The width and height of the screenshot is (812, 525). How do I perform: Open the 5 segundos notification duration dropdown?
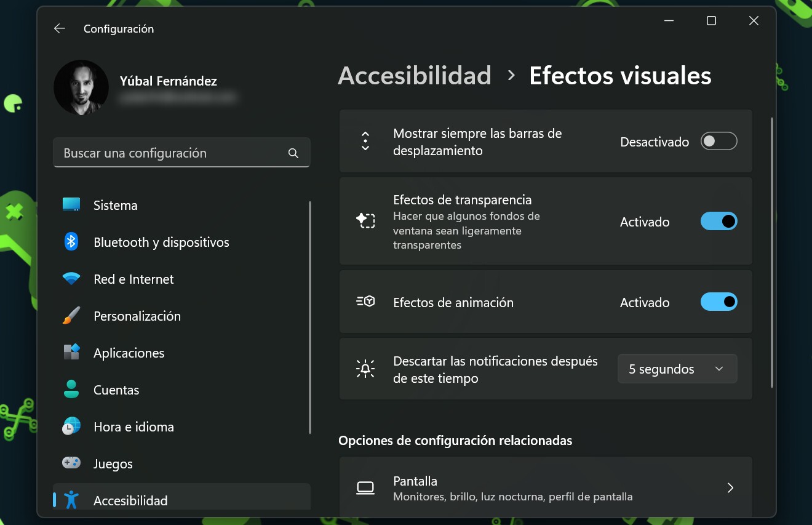point(677,368)
